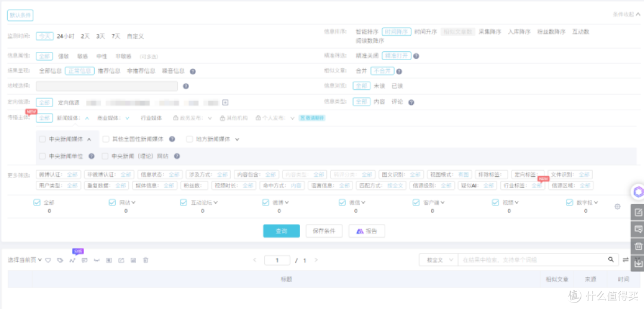Click the trash icon in right sidebar
644x309 pixels.
[638, 246]
